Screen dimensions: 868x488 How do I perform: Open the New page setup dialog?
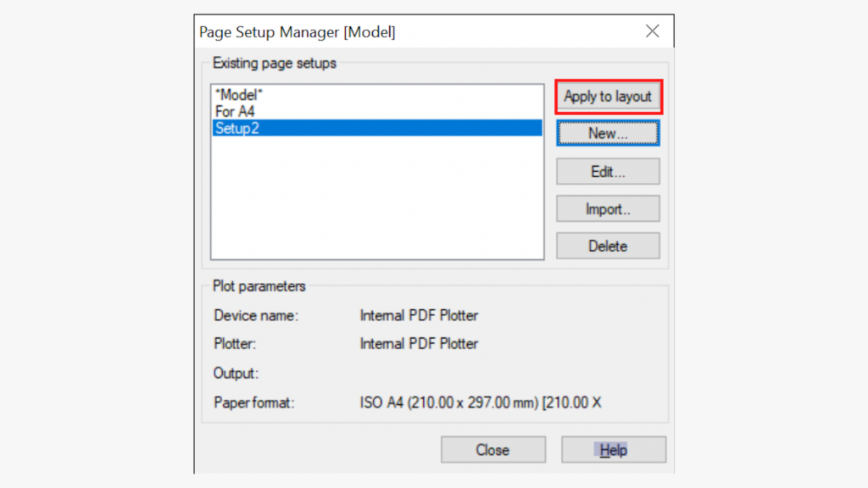(607, 133)
